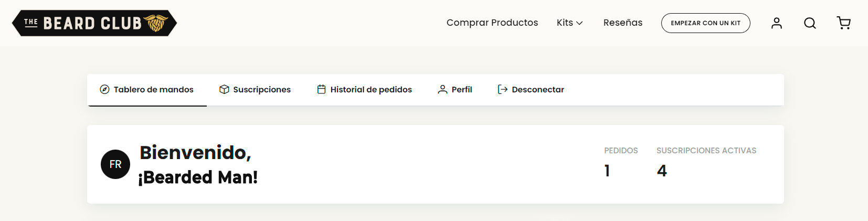Click the logout arrow icon beside Desconectar
This screenshot has width=868, height=221.
point(502,89)
